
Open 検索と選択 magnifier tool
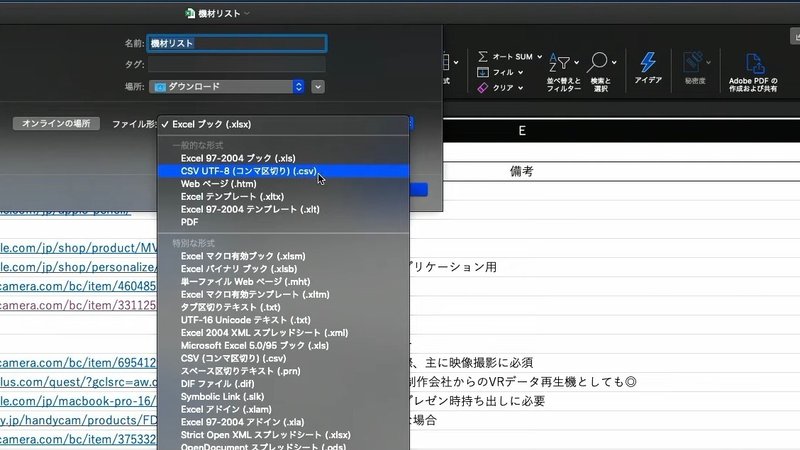click(x=601, y=71)
